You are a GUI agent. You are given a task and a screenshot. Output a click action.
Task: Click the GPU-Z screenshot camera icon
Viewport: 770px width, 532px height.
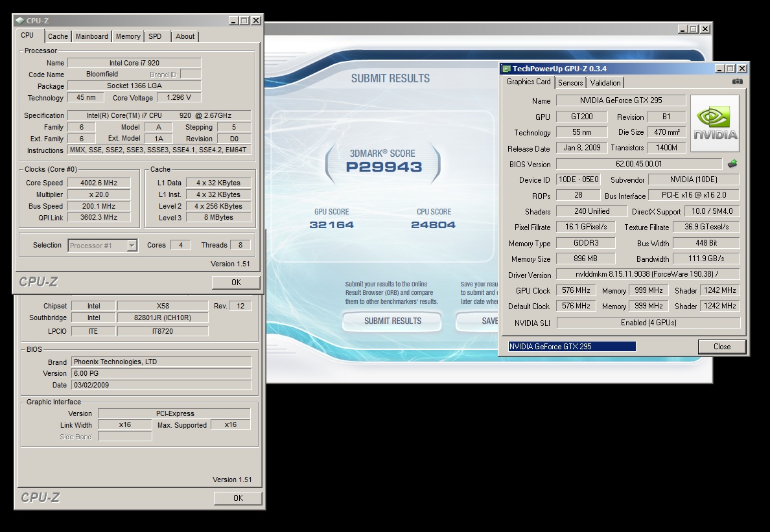point(737,82)
